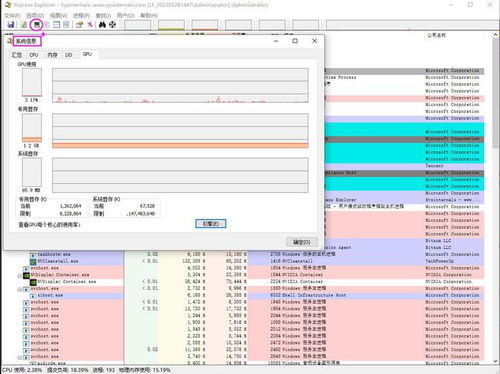Open the 视图(V) menu
Viewport: 500px width, 374px height.
[x=58, y=16]
